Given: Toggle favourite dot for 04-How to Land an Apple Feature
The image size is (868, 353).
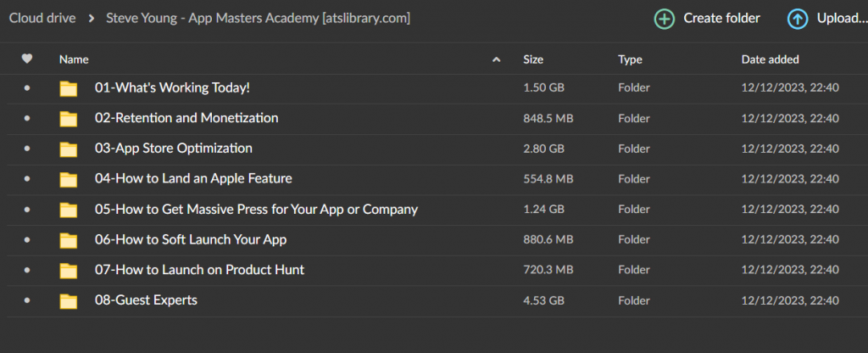Looking at the screenshot, I should [27, 179].
